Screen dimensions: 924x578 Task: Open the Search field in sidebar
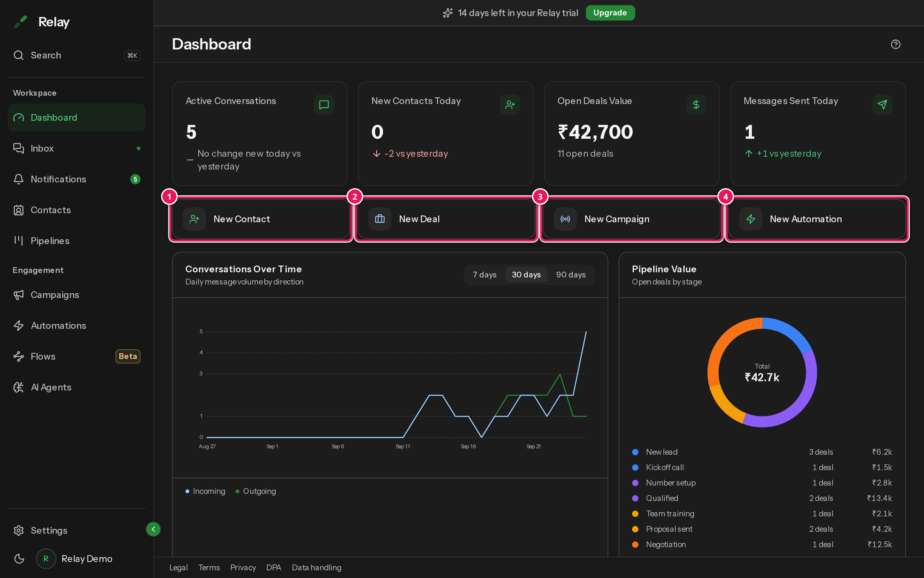(76, 56)
